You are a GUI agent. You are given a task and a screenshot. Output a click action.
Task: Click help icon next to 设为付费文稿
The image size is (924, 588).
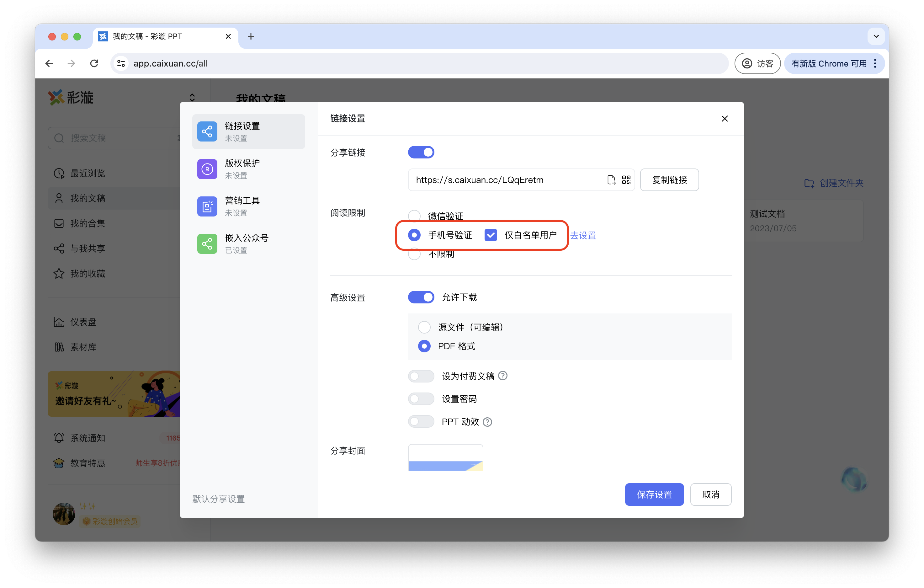pyautogui.click(x=503, y=376)
